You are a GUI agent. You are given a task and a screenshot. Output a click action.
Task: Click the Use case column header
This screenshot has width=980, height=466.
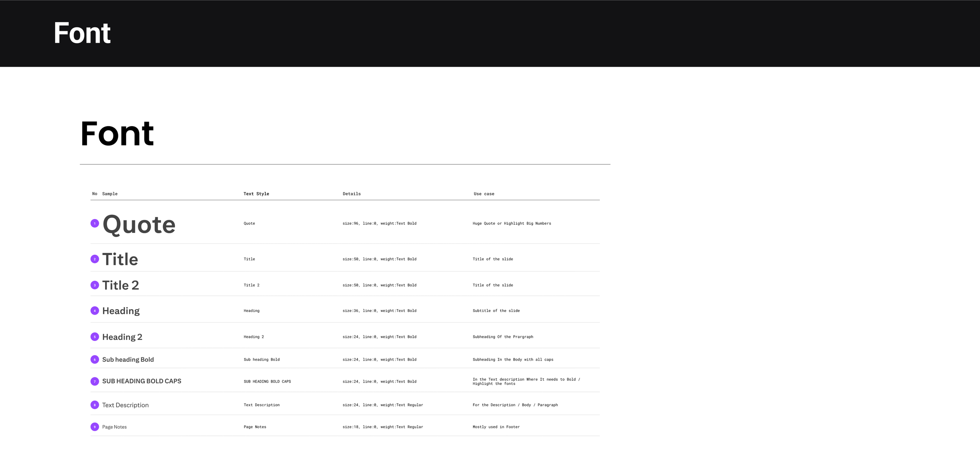point(484,194)
